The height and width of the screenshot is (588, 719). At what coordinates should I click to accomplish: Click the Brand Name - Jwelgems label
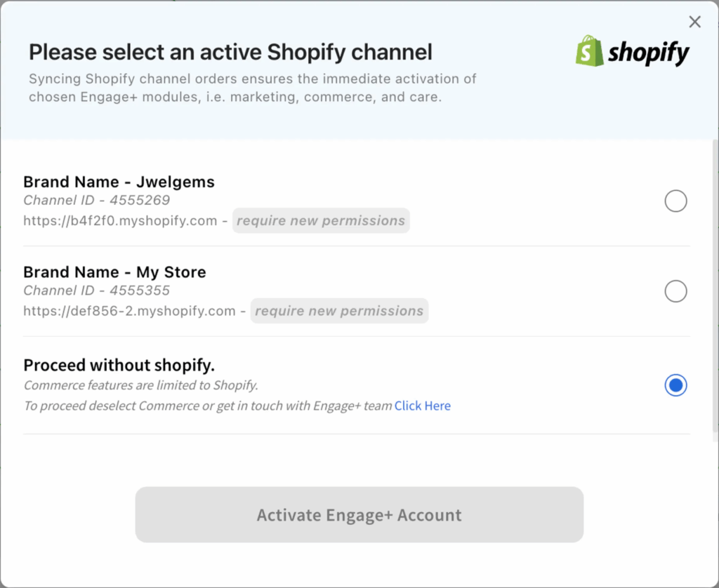[119, 182]
